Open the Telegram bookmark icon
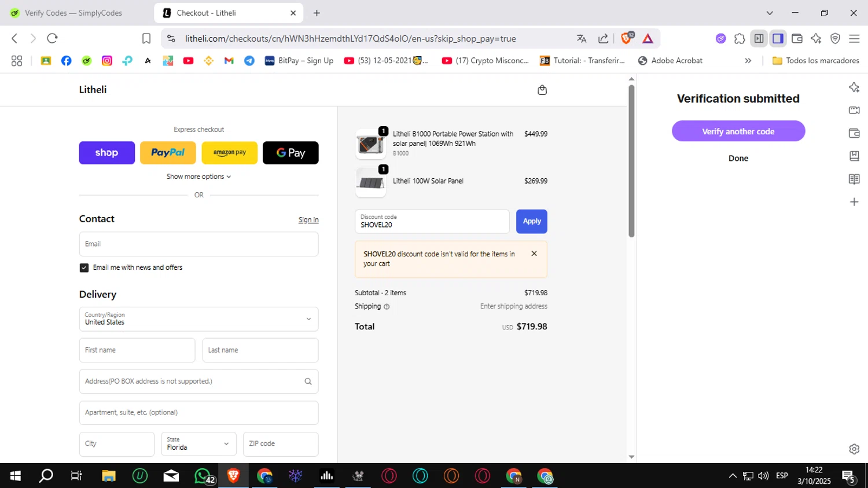The image size is (868, 488). coord(249,60)
